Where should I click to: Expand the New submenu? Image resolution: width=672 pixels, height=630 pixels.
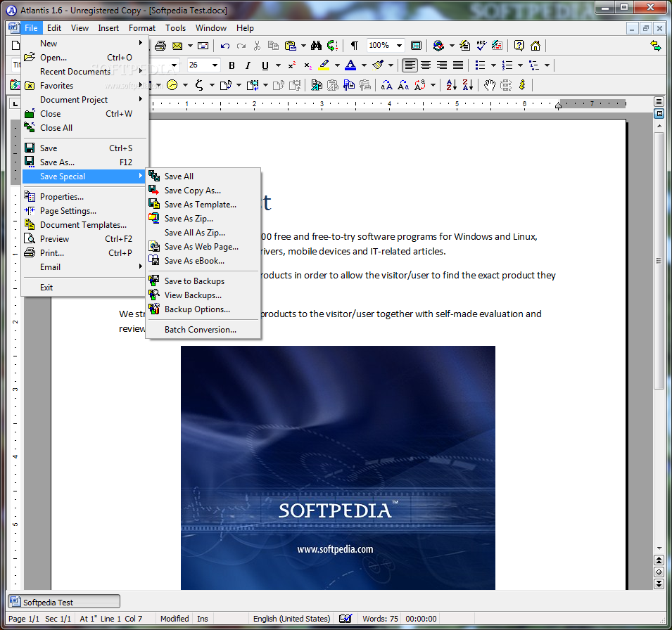84,44
